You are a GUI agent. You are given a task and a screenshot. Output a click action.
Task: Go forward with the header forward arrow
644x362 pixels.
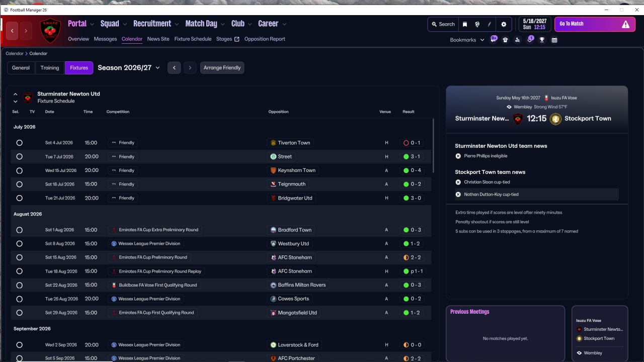coord(26,31)
